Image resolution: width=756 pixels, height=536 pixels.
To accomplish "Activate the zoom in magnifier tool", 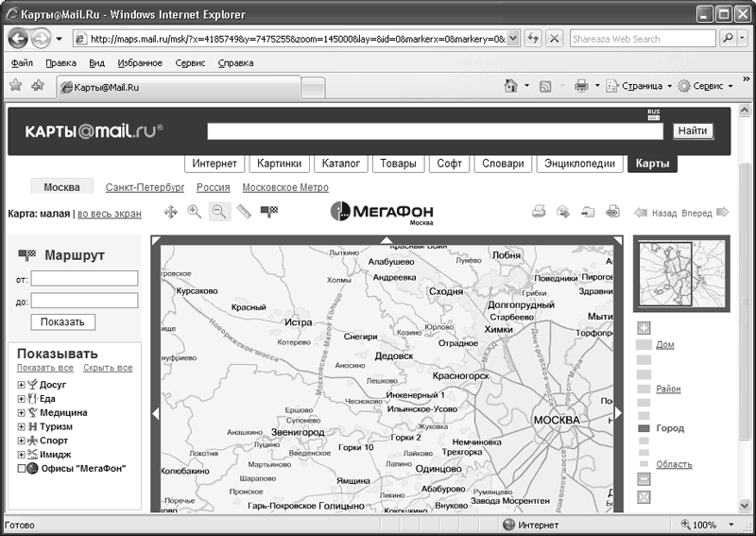I will click(x=195, y=212).
